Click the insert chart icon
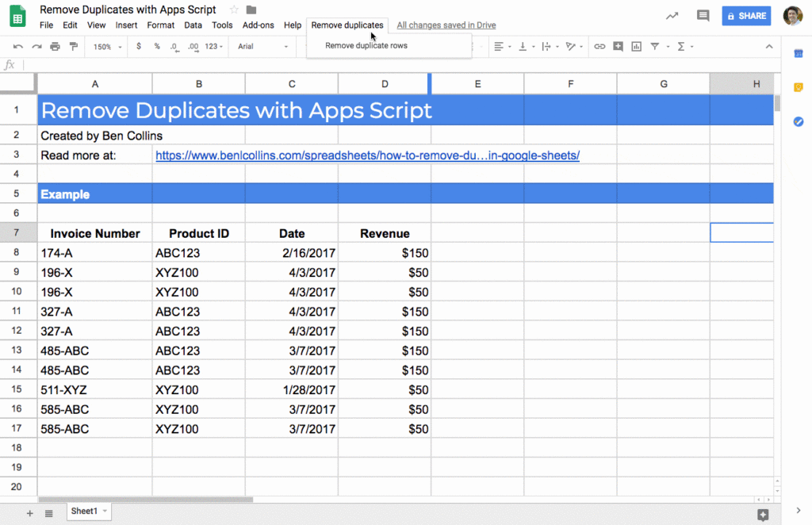Image resolution: width=812 pixels, height=525 pixels. tap(636, 47)
